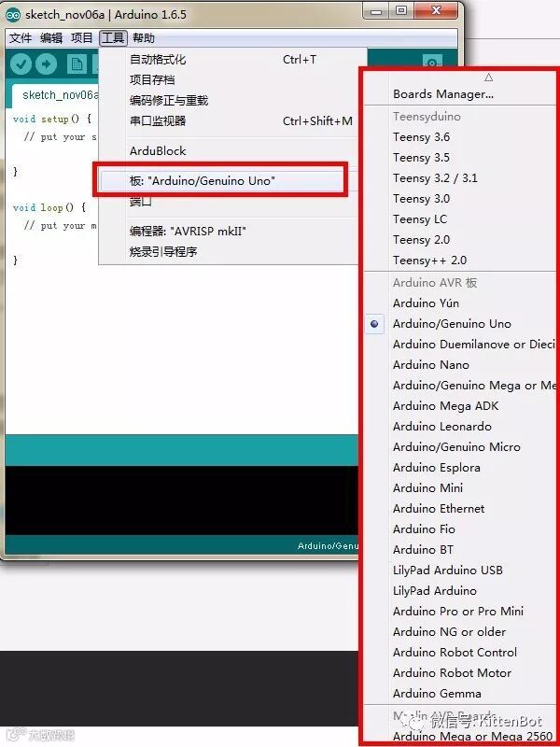Select Arduino Gemma board
This screenshot has width=560, height=747.
click(x=460, y=693)
